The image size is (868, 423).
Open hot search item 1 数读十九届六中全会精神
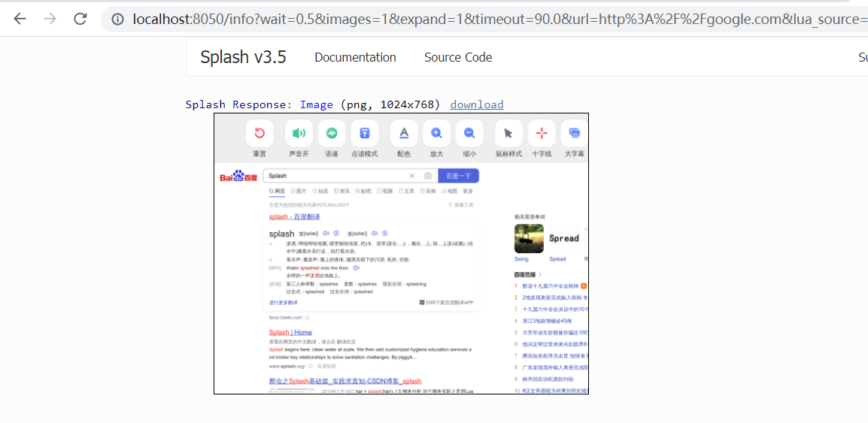551,286
